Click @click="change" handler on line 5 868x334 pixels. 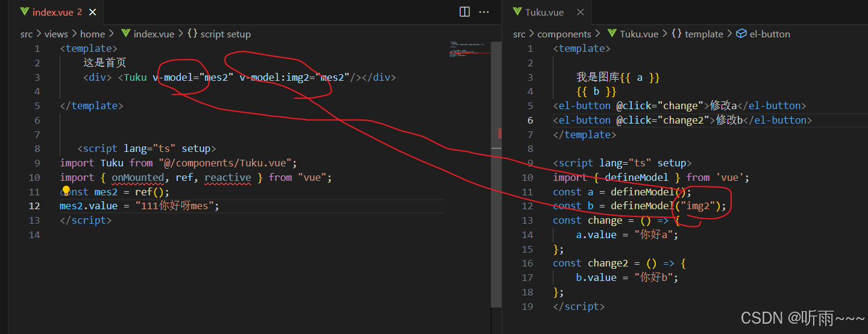pyautogui.click(x=660, y=106)
